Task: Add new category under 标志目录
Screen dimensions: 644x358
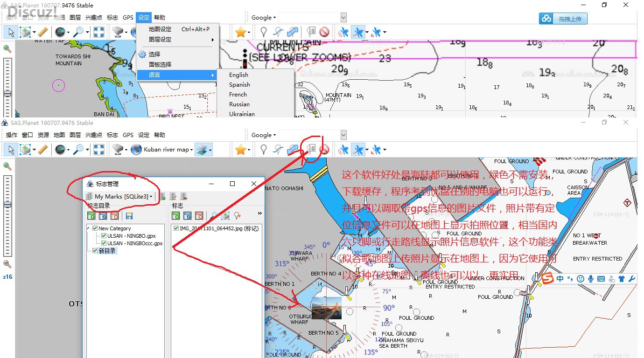Action: point(91,216)
